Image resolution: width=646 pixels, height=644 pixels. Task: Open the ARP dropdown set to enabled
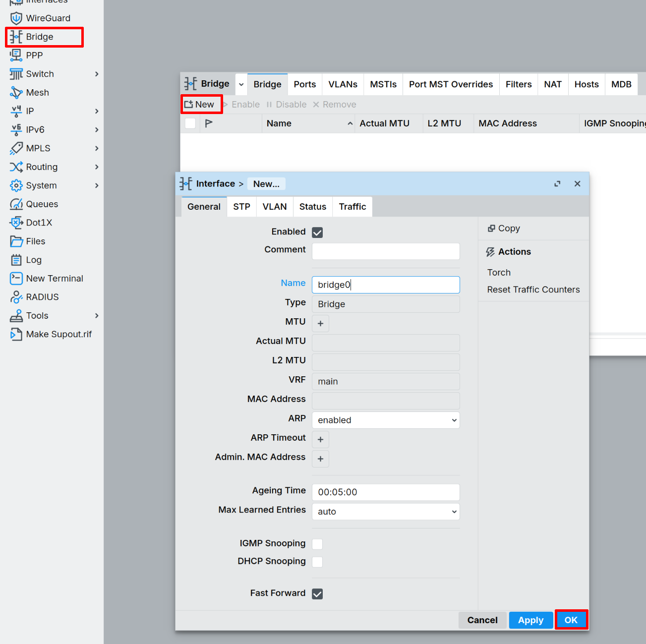tap(386, 420)
